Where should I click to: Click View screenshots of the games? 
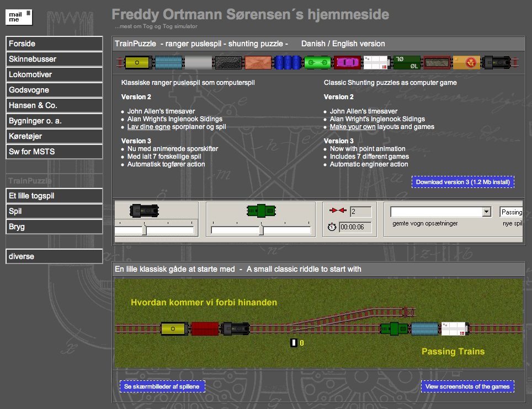467,387
